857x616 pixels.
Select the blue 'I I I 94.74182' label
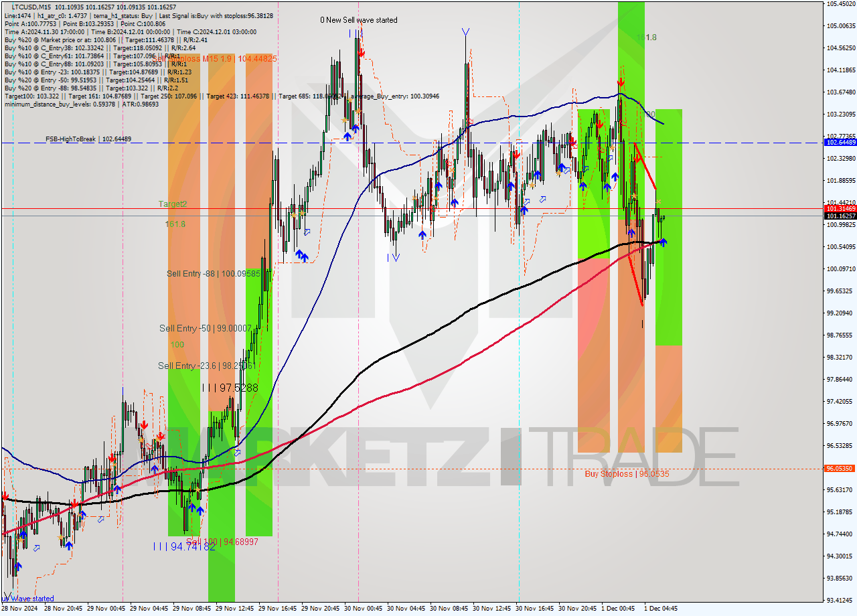click(185, 546)
